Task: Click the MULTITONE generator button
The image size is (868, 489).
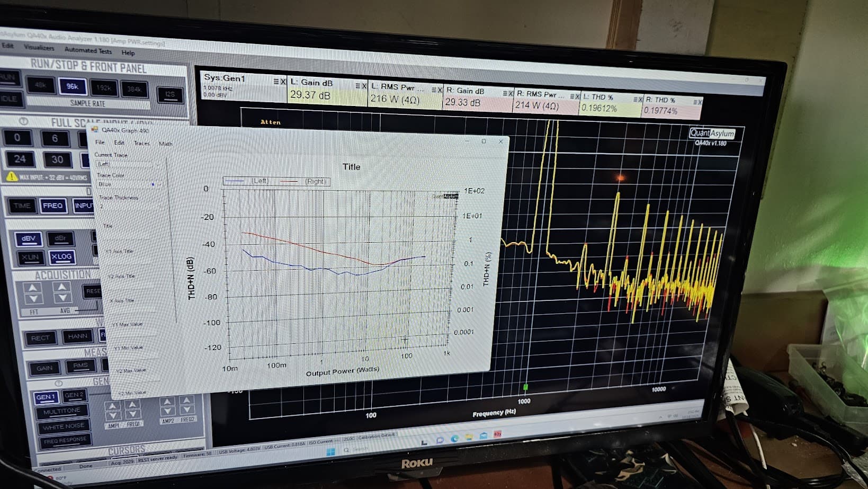Action: [62, 411]
